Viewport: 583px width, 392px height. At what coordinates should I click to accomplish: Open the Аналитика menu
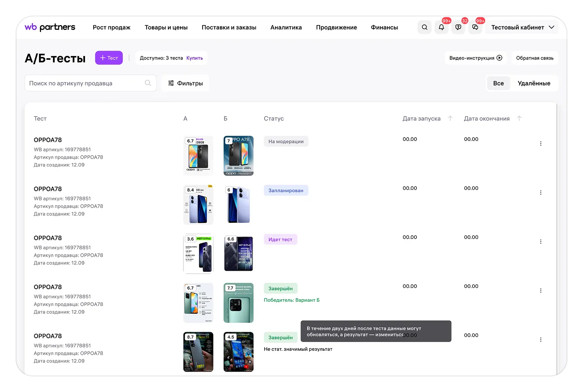[286, 27]
